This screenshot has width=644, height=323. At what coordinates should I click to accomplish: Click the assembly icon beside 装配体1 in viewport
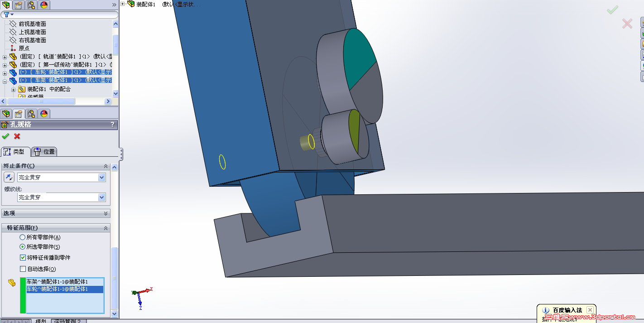(x=131, y=4)
